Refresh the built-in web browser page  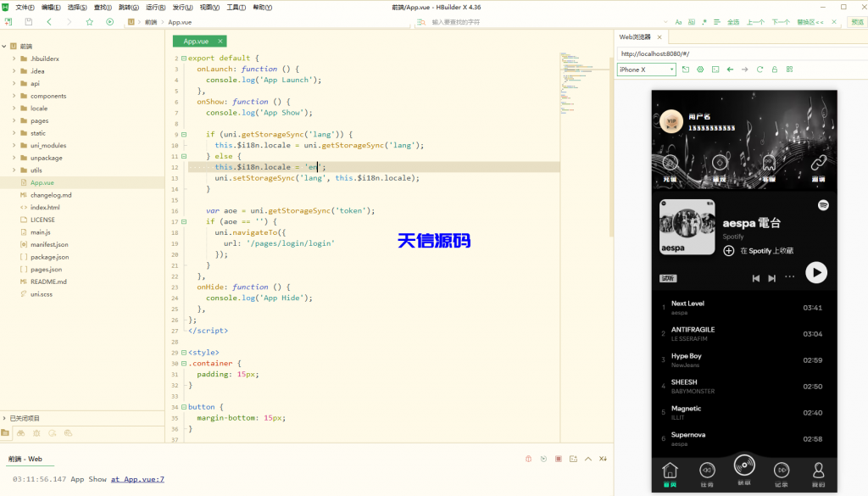click(759, 70)
